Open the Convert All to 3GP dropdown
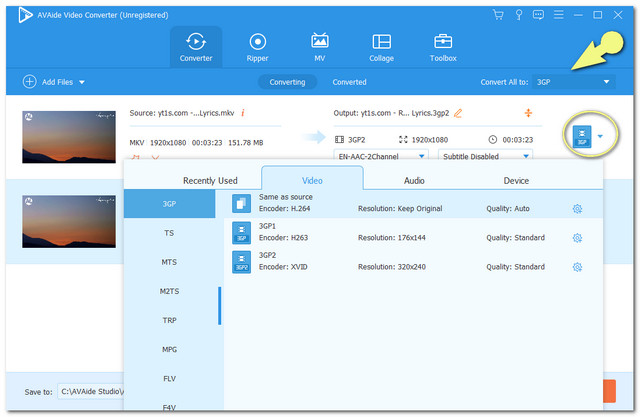The image size is (640, 417). [573, 82]
